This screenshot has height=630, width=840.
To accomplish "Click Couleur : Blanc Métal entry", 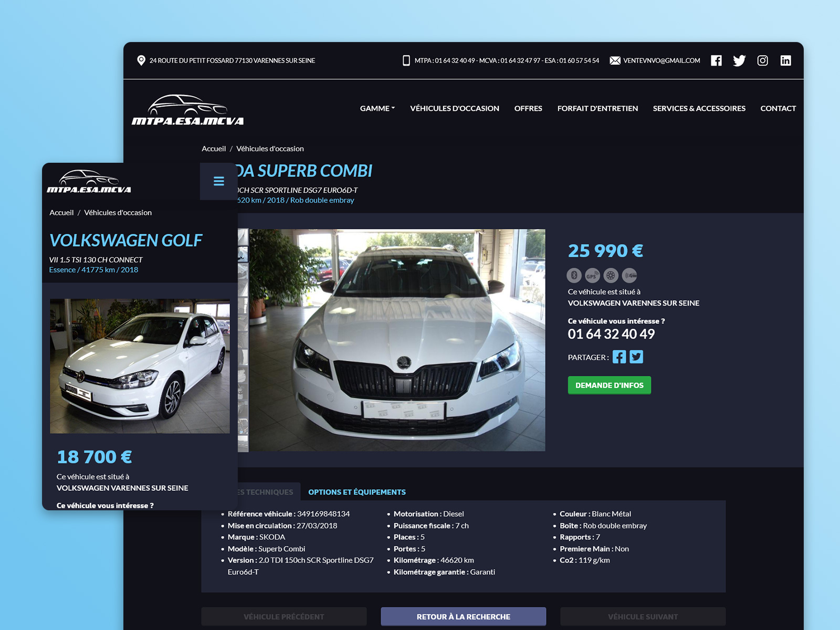I will click(x=595, y=514).
